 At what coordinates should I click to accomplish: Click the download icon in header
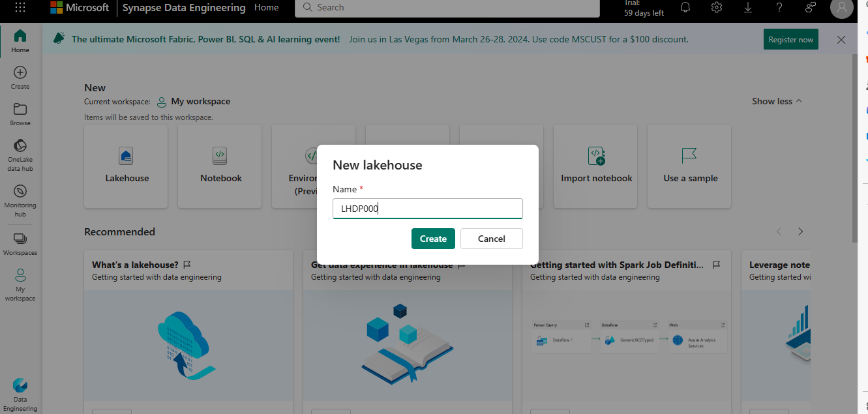tap(748, 8)
